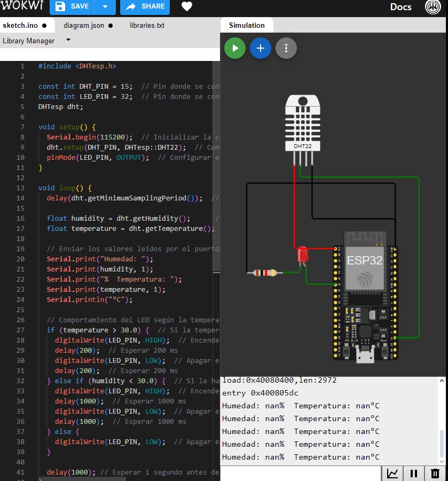Switch to the libraries.txt tab
The image size is (448, 481).
147,25
